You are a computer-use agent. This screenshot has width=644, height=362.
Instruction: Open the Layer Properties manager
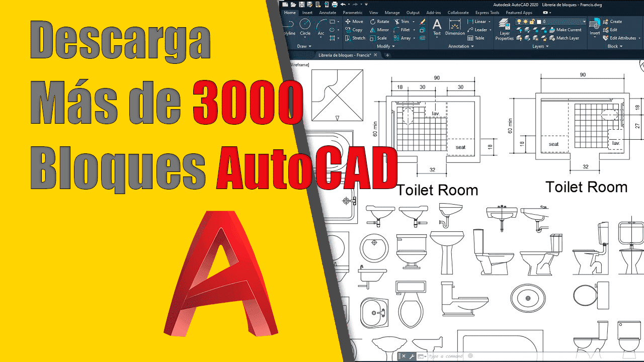point(505,30)
